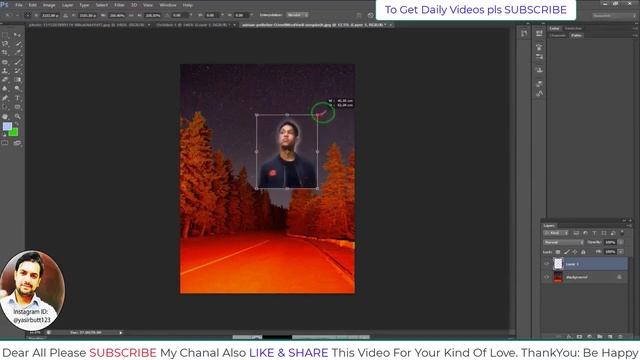This screenshot has width=640, height=360.
Task: Select the Path Selection tool
Action: [5, 107]
